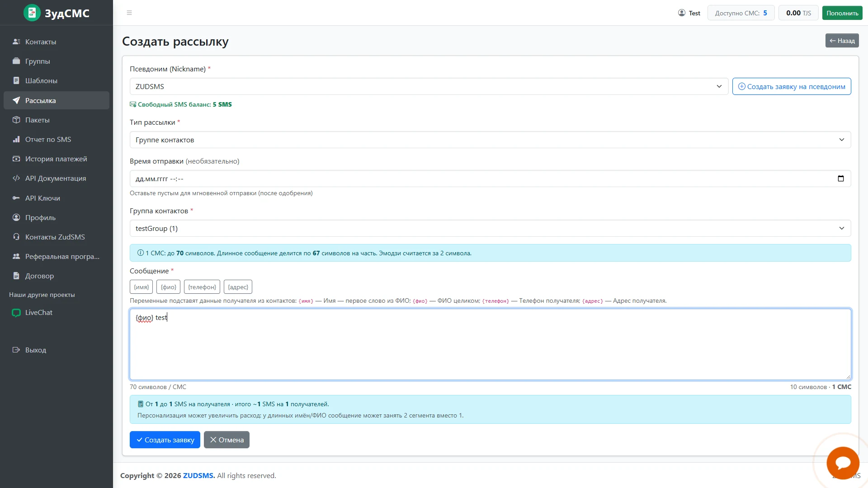Open the Test user profile icon

pyautogui.click(x=682, y=13)
